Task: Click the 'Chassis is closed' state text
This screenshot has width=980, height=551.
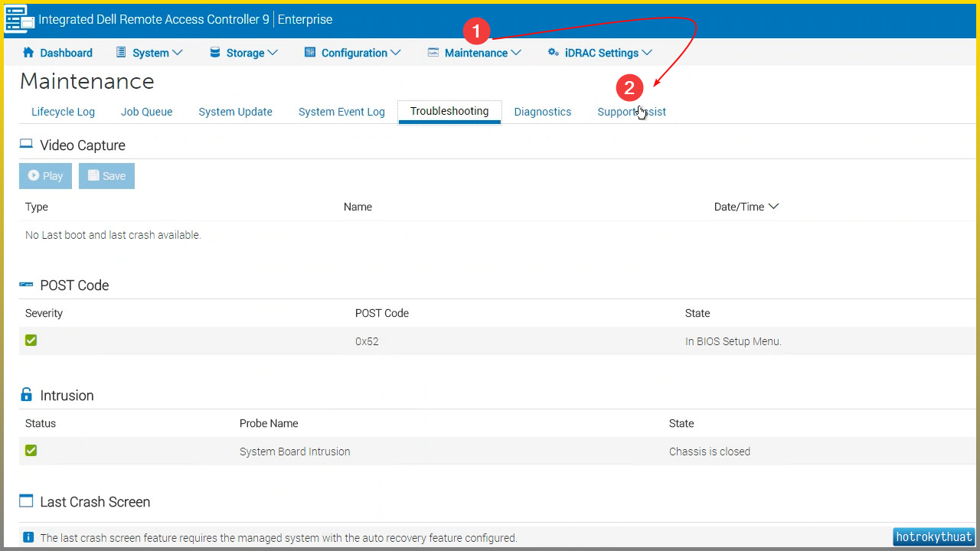Action: click(710, 452)
